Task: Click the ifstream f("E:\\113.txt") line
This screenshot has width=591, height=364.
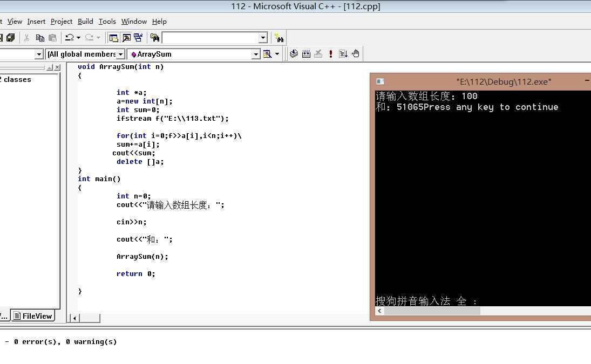Action: [173, 119]
